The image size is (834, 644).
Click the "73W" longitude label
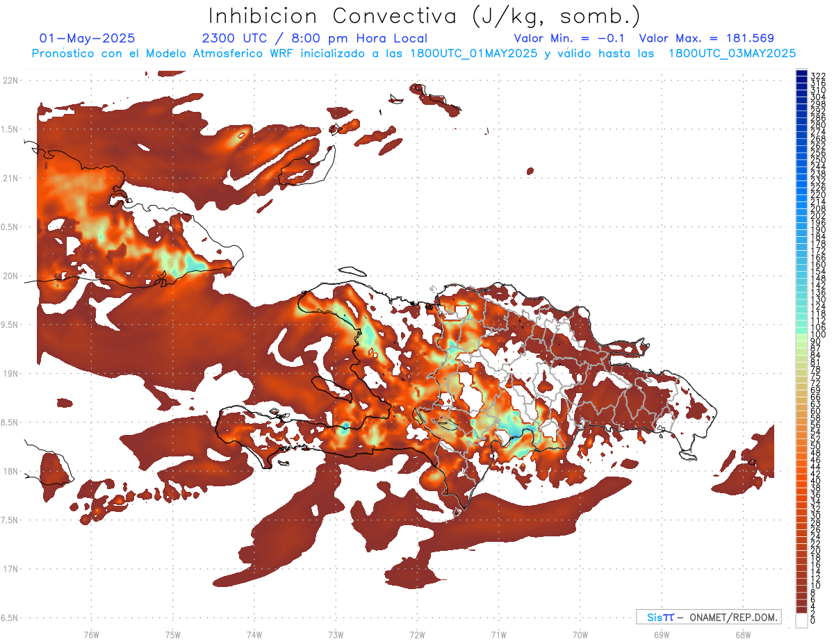pos(336,634)
